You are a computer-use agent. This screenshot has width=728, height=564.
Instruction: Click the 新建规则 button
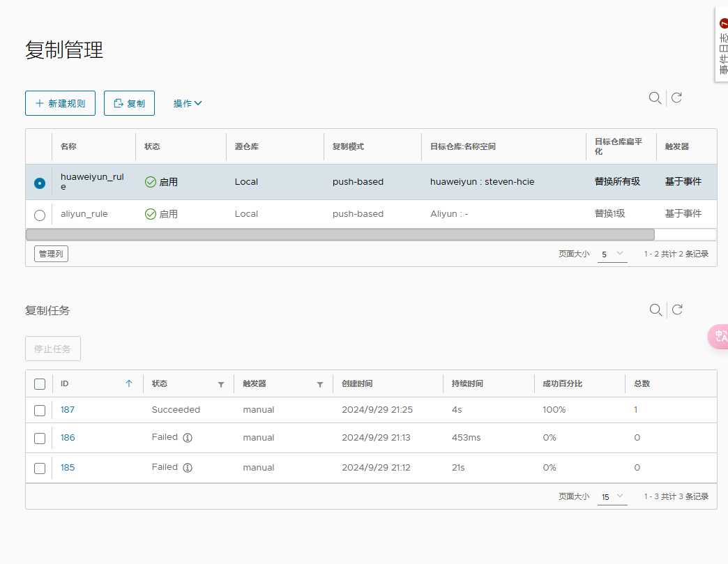(x=61, y=103)
